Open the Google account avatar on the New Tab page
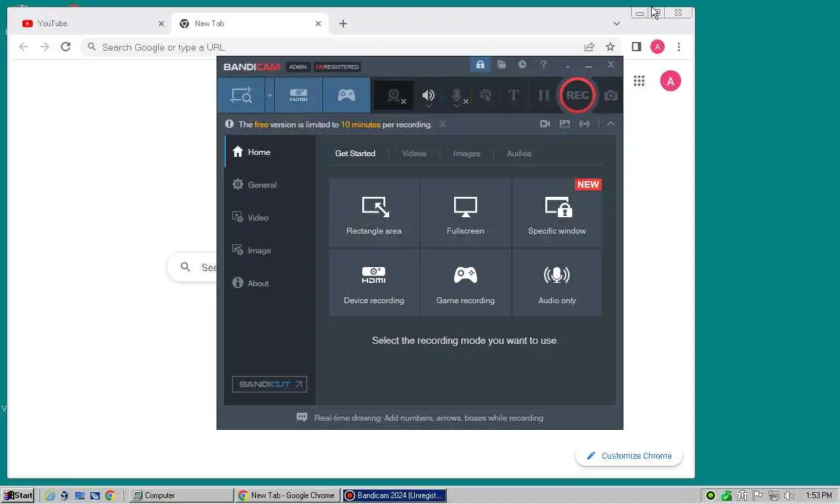 tap(670, 81)
